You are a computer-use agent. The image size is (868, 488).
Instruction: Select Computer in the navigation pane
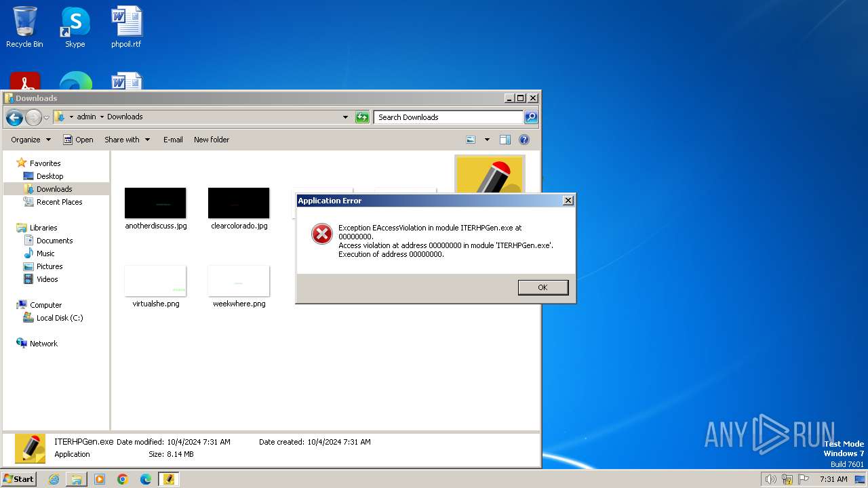click(45, 305)
